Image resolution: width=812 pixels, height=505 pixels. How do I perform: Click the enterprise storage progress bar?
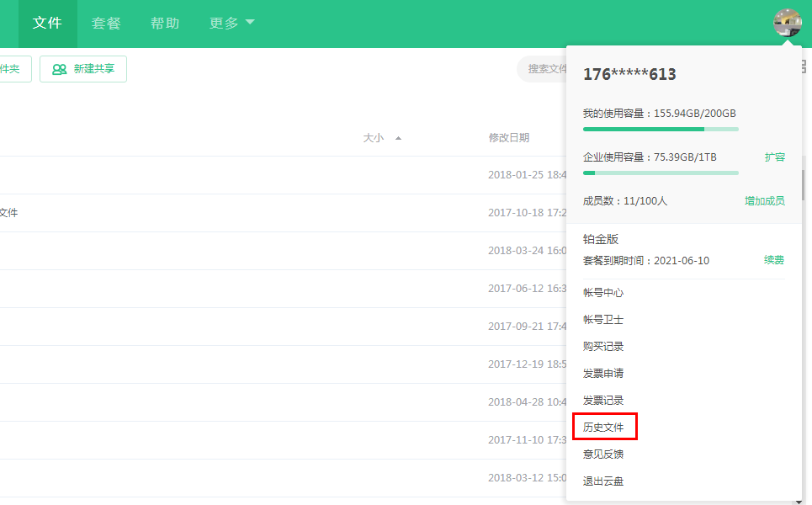point(661,173)
